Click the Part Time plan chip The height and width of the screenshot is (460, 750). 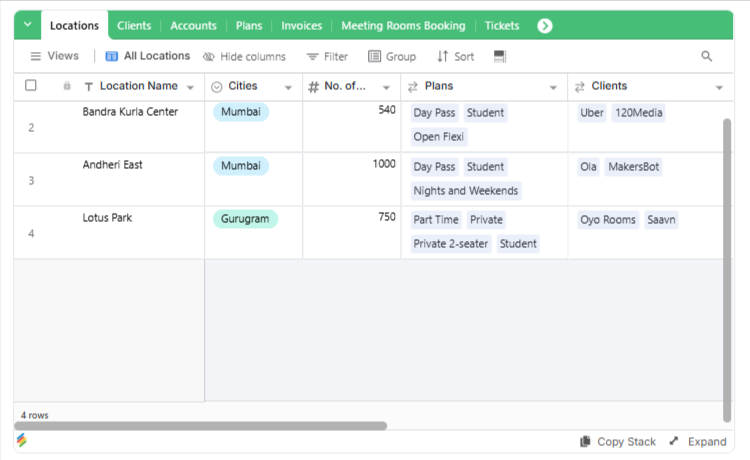(436, 220)
